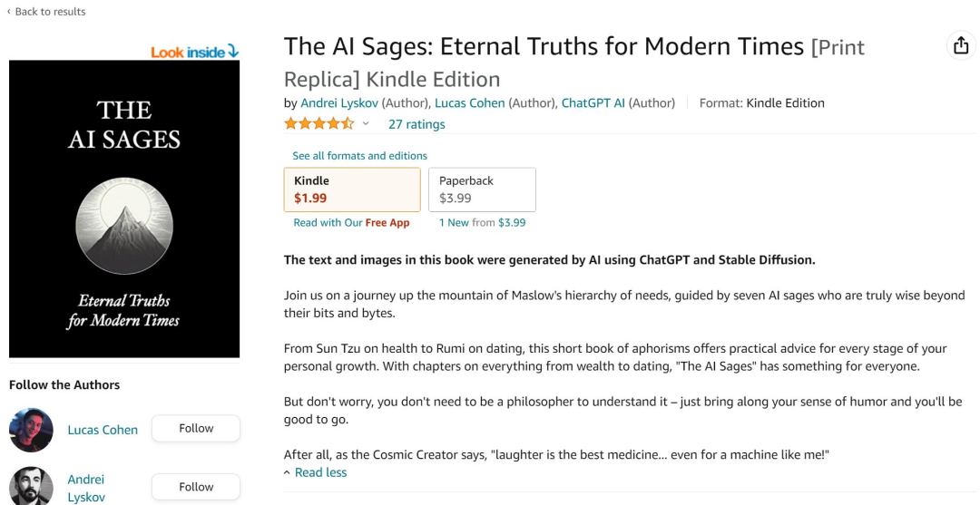Open Andrei Lyskov's profile avatar
The height and width of the screenshot is (505, 980).
pyautogui.click(x=31, y=485)
